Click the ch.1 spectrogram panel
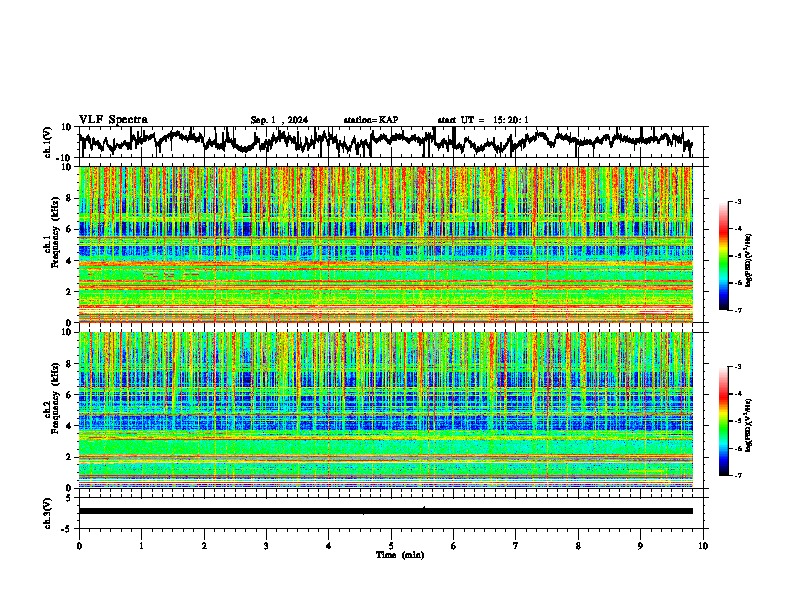Viewport: 792px width, 612px height. click(x=386, y=244)
